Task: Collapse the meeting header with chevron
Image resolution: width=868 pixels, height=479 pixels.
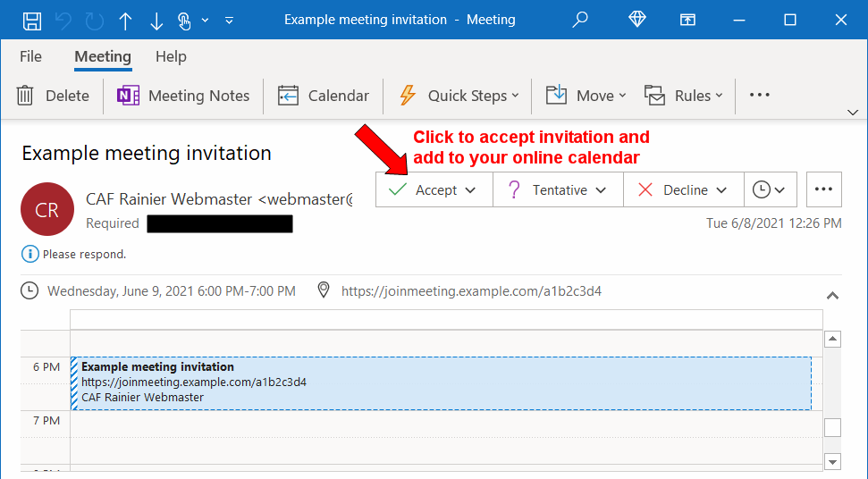Action: coord(832,295)
